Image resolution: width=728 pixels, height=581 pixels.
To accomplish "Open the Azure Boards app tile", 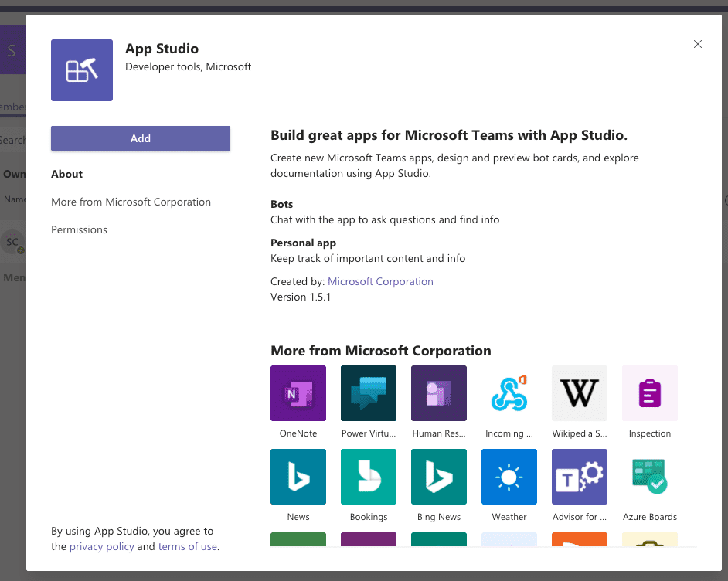I will coord(650,477).
